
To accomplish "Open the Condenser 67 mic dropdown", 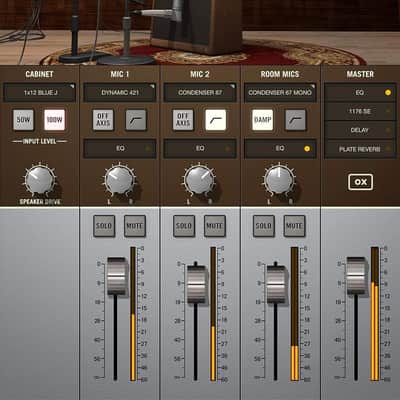I will click(200, 93).
